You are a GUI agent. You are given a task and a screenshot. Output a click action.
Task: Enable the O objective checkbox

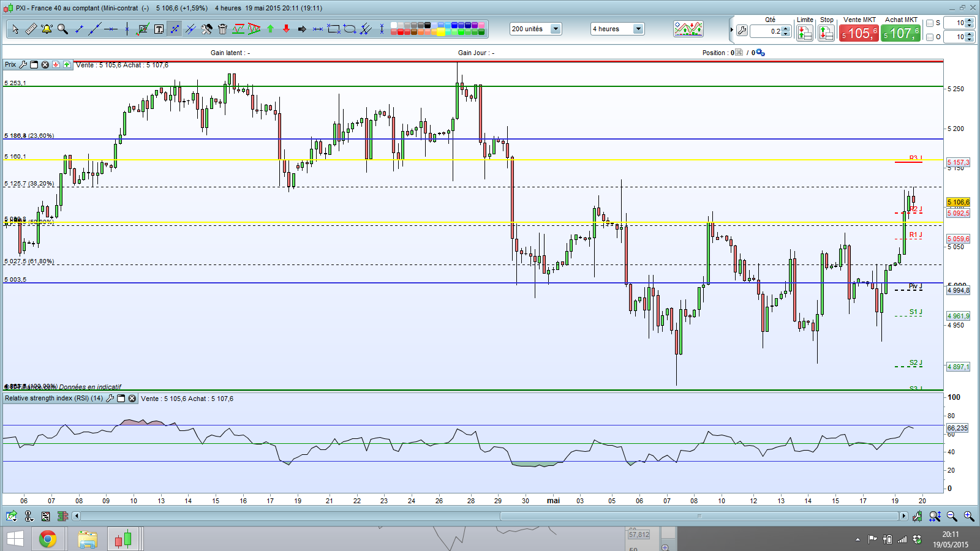point(930,37)
